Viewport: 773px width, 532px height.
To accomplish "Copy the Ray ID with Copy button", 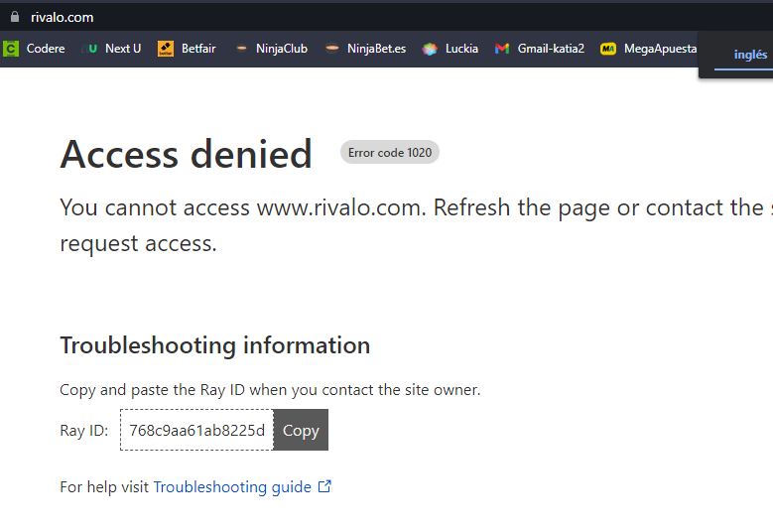I will pyautogui.click(x=301, y=430).
